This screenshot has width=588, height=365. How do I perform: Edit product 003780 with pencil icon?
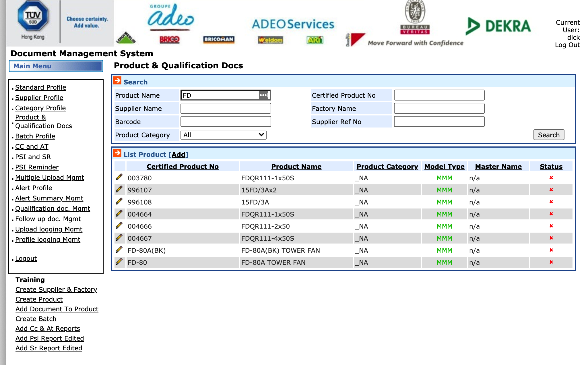(119, 177)
